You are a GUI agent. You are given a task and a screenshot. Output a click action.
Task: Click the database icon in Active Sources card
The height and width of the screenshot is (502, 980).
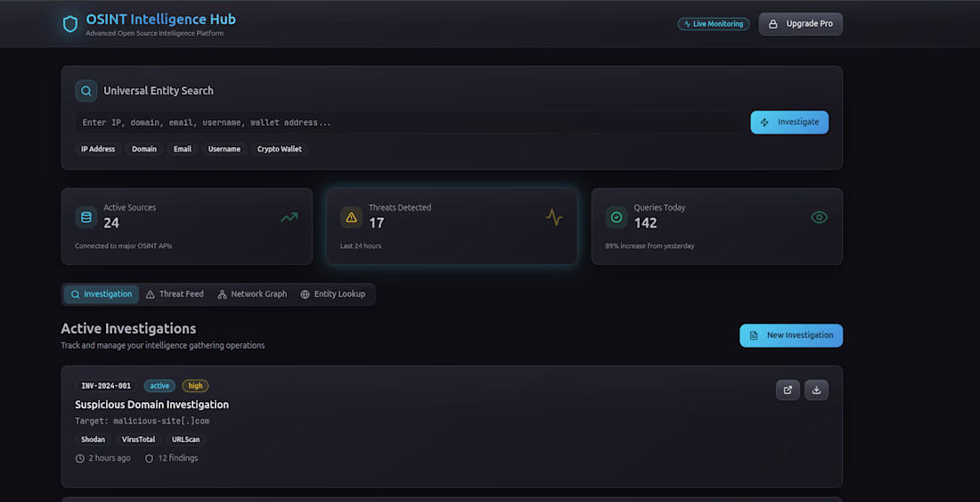pos(86,217)
